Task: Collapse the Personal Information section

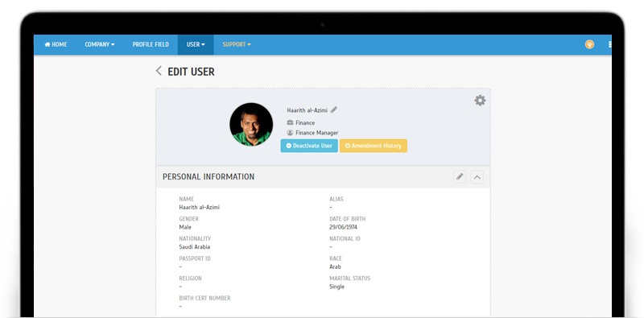Action: [x=477, y=177]
